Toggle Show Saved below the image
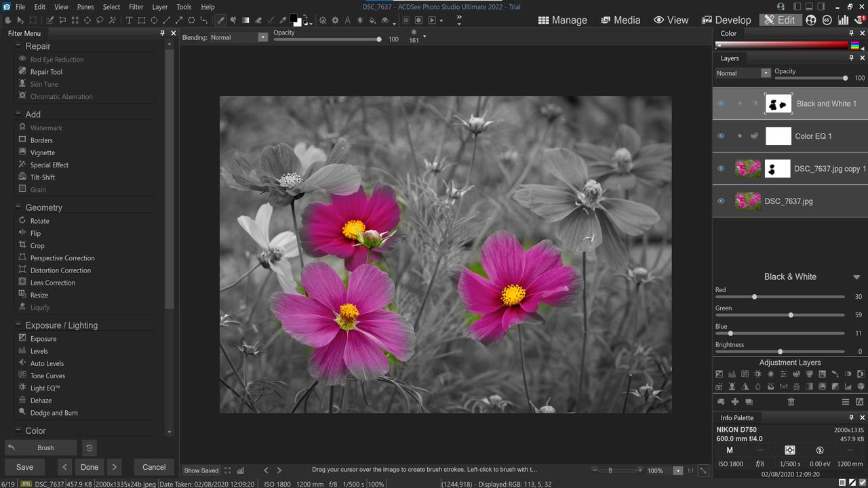 coord(201,470)
